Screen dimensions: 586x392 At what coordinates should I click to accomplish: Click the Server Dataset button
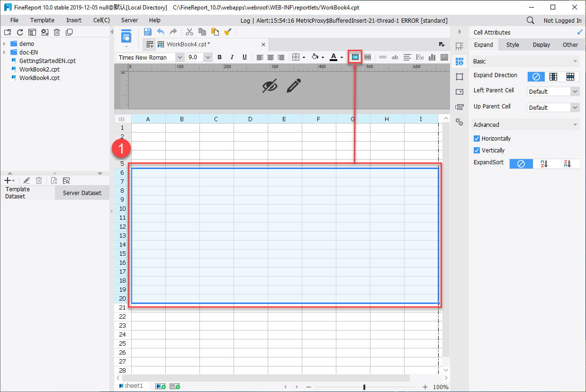pyautogui.click(x=82, y=193)
